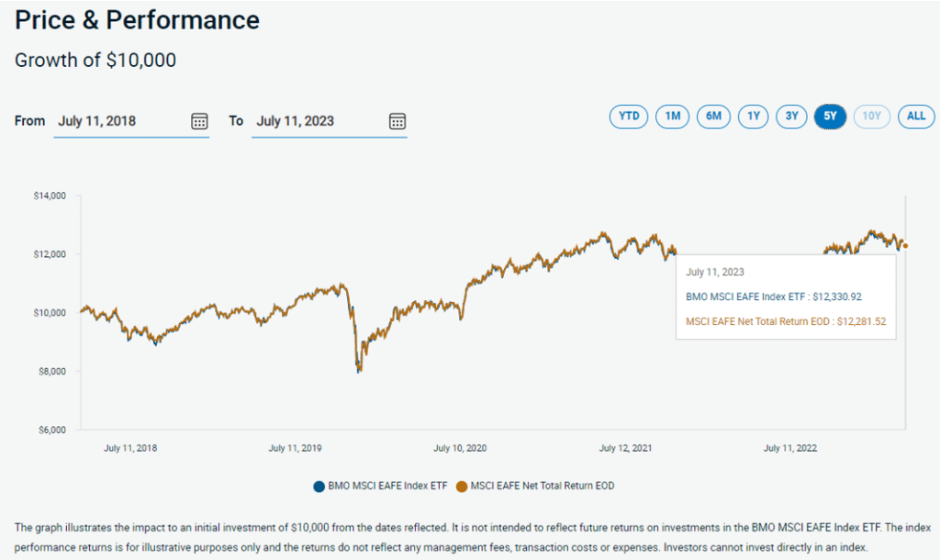
Task: Select the 6M time range
Action: click(x=713, y=117)
